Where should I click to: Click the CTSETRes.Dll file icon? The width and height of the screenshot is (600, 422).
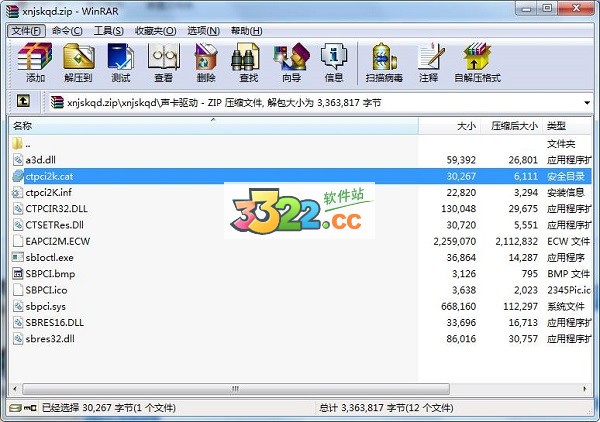tap(18, 225)
